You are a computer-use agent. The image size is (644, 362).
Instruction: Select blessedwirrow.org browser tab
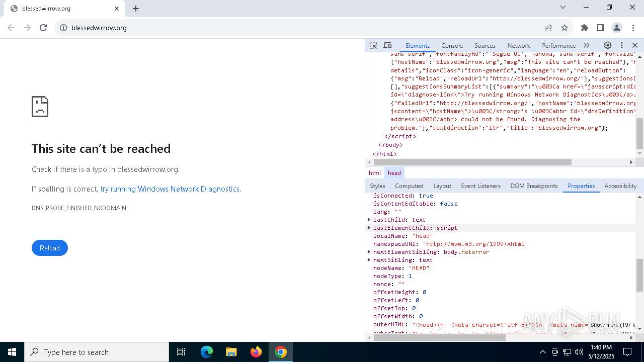pos(64,9)
